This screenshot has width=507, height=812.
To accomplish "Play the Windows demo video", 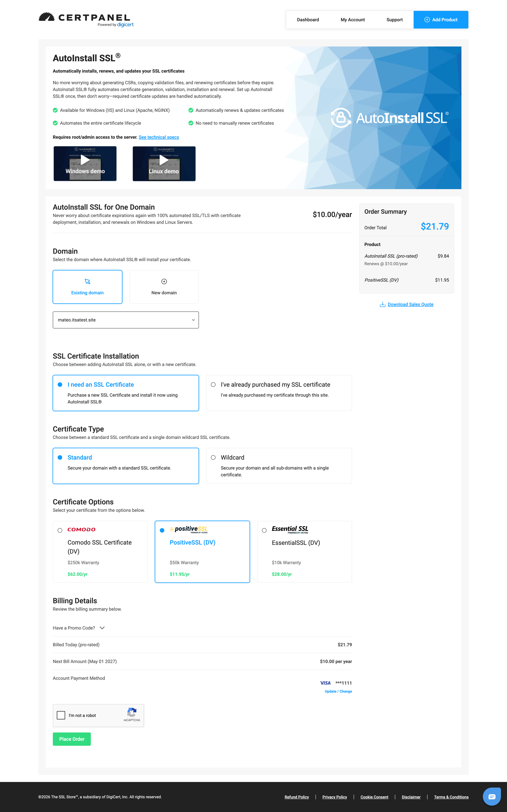I will point(85,164).
